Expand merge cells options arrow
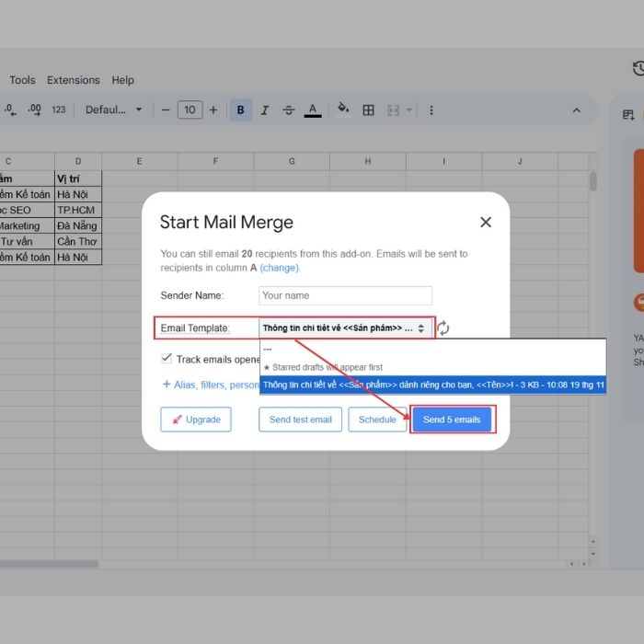 pyautogui.click(x=409, y=110)
